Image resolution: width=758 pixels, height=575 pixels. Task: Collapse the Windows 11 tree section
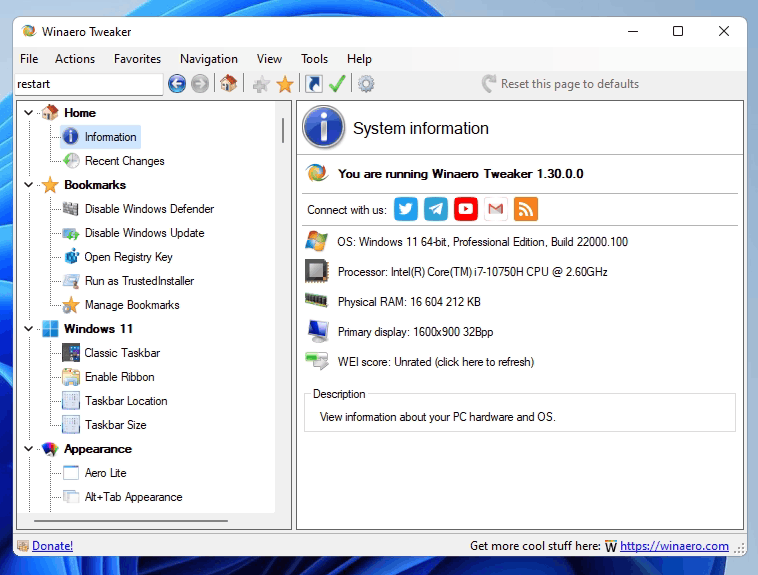(28, 329)
